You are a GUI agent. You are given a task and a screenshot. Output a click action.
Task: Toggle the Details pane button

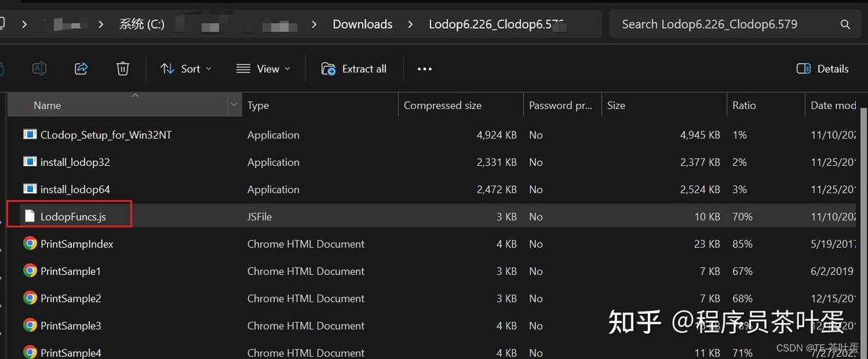point(823,69)
